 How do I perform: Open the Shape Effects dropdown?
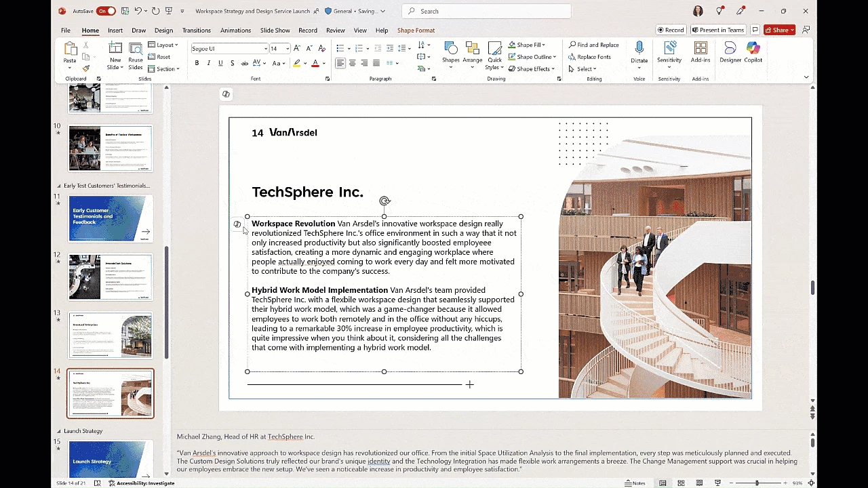532,68
